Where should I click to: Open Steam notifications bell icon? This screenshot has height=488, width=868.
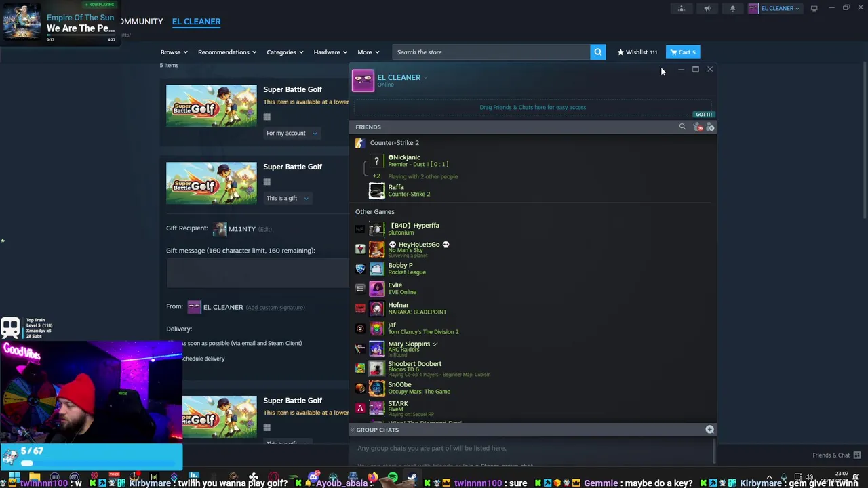click(732, 8)
